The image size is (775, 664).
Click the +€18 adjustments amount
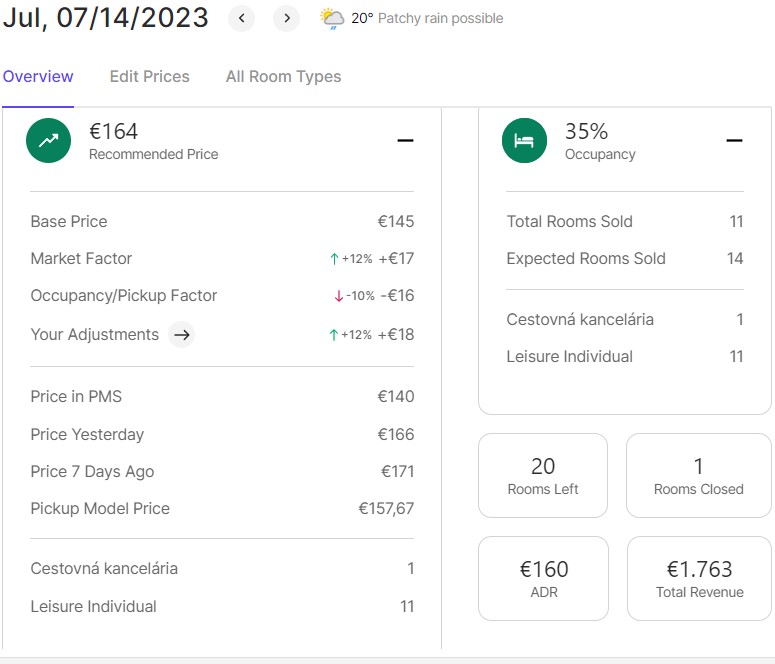pos(396,335)
